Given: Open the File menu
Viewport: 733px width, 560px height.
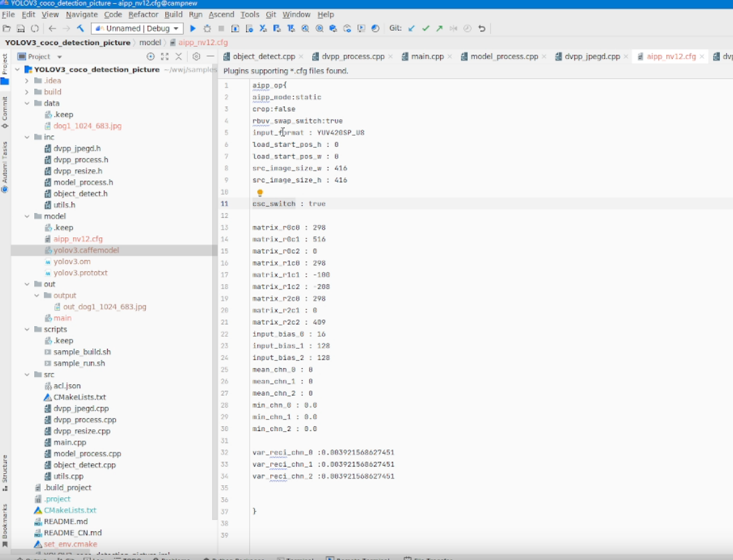Looking at the screenshot, I should click(8, 15).
